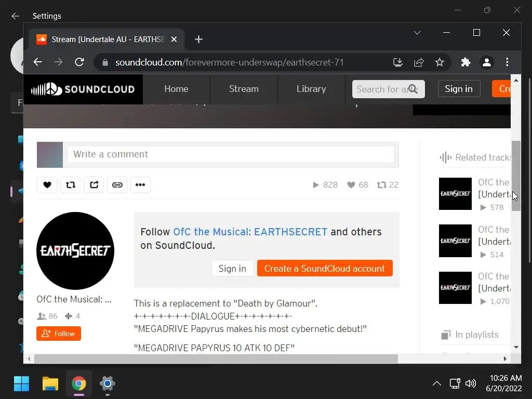The height and width of the screenshot is (399, 532).
Task: Open the EARTHSECRET artist avatar
Action: tap(75, 251)
